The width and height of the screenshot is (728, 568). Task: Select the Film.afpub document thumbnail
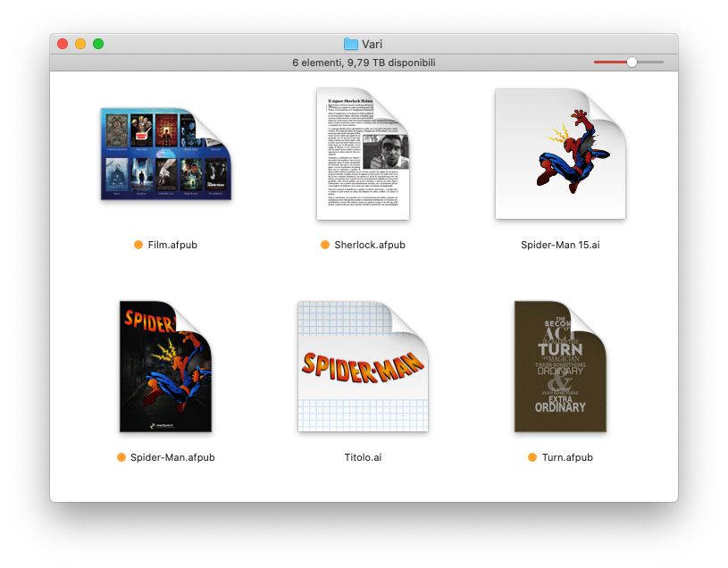click(x=166, y=154)
